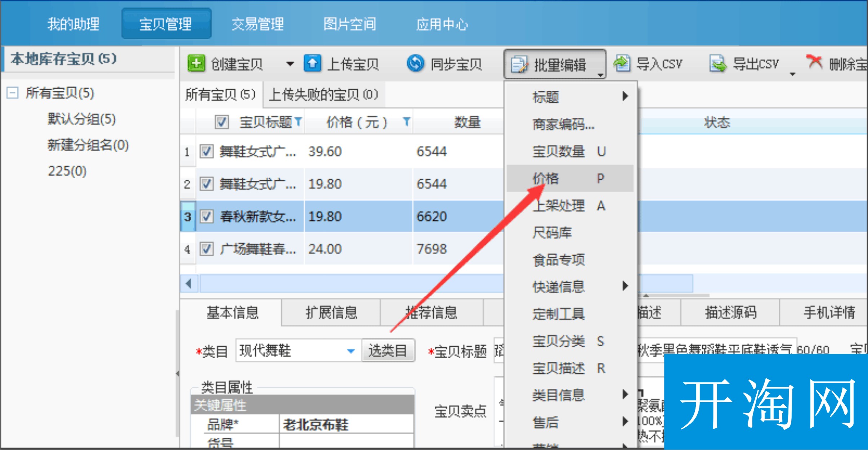Expand the 标题 submenu arrow
This screenshot has width=868, height=450.
click(x=625, y=96)
